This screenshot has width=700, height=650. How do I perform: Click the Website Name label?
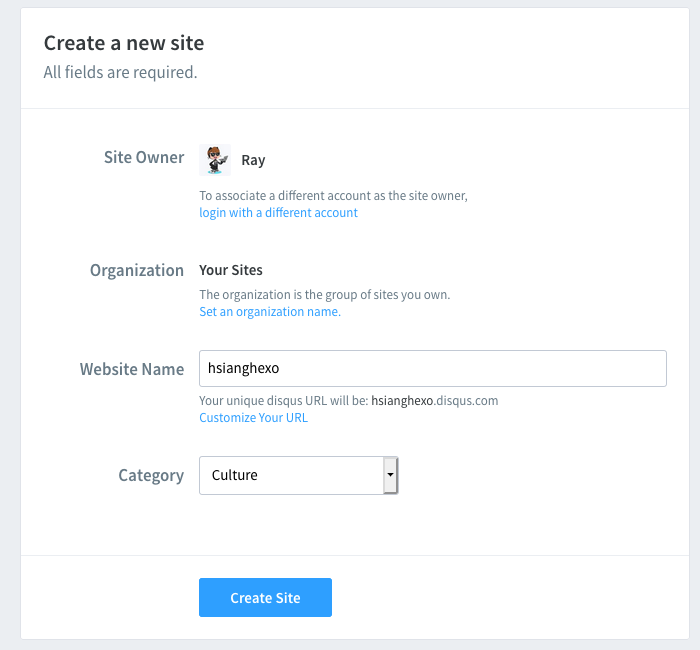132,369
